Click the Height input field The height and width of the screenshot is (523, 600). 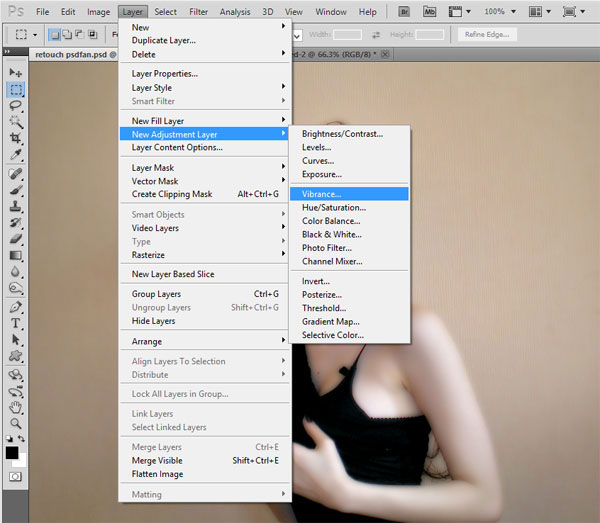pos(430,35)
